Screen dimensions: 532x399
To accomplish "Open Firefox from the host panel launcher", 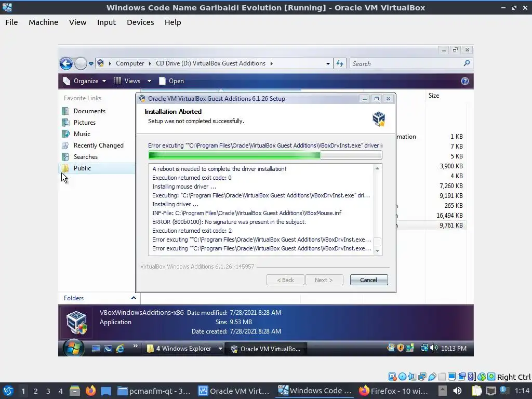I will [90, 391].
